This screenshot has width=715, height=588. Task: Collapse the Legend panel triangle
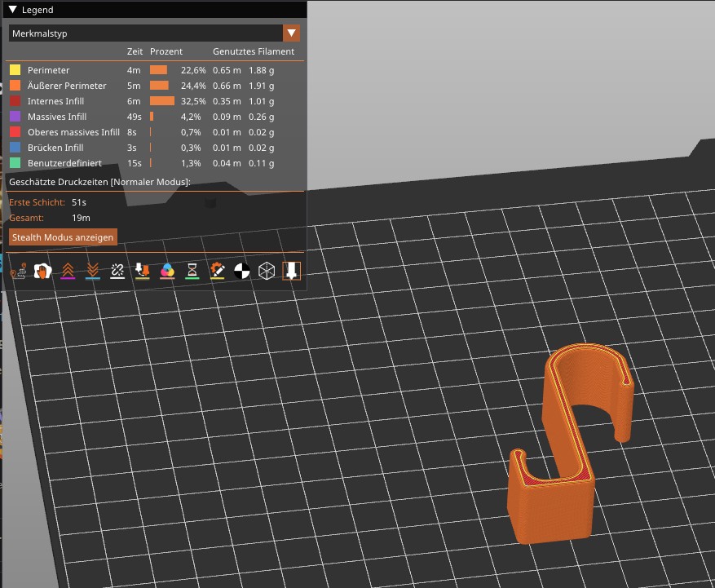pyautogui.click(x=13, y=10)
